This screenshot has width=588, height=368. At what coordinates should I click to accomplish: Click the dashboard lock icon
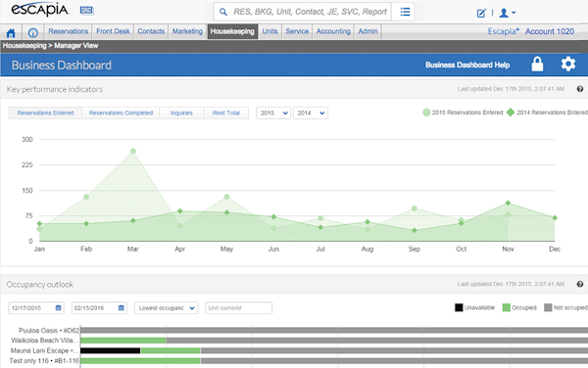[x=537, y=64]
